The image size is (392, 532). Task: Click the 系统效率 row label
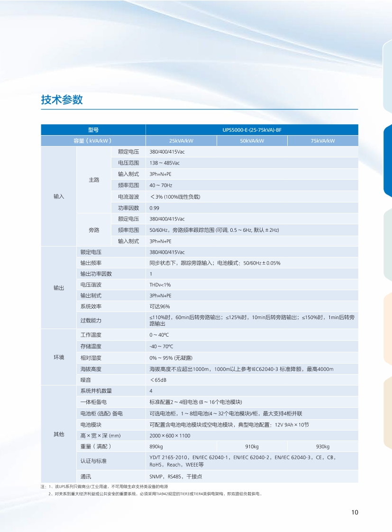(91, 307)
